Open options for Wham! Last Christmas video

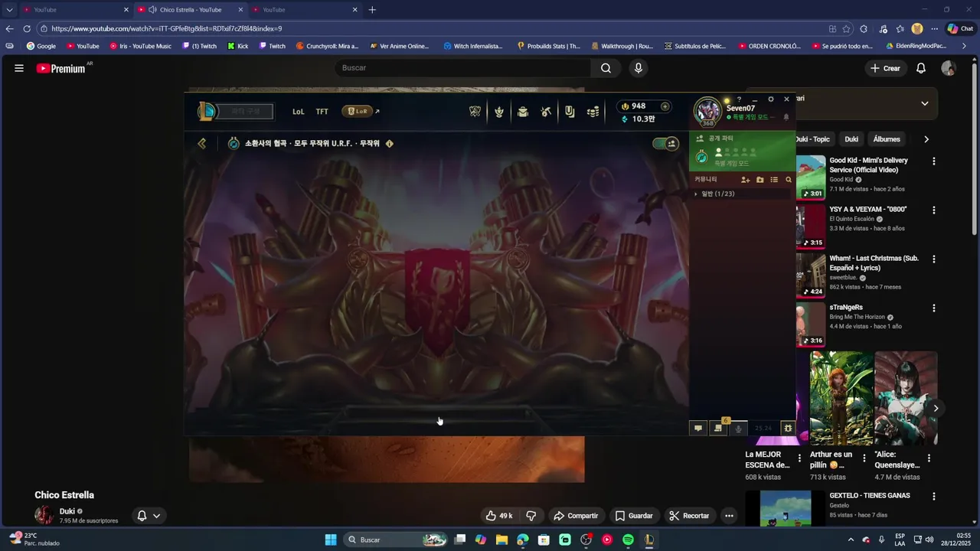(x=933, y=259)
